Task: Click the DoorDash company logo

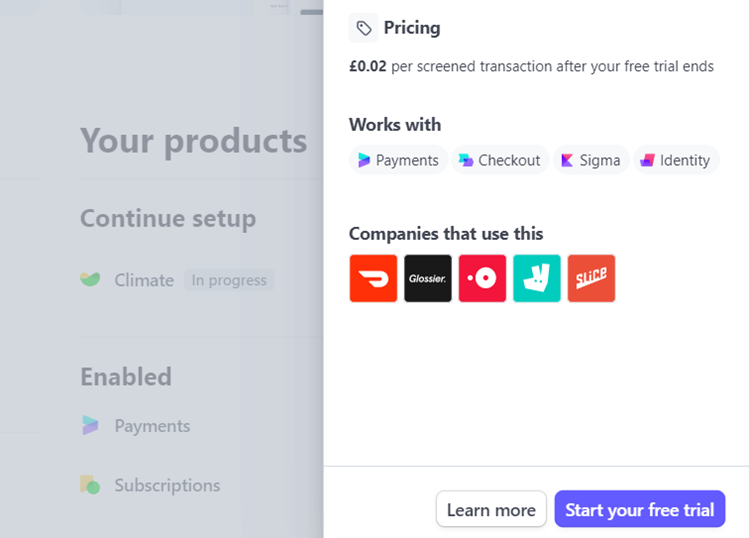Action: [373, 278]
